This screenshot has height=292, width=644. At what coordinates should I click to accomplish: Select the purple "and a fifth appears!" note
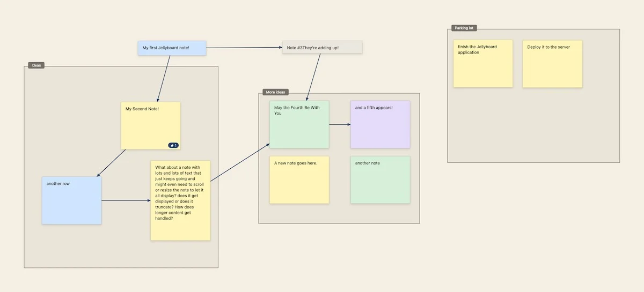[380, 124]
